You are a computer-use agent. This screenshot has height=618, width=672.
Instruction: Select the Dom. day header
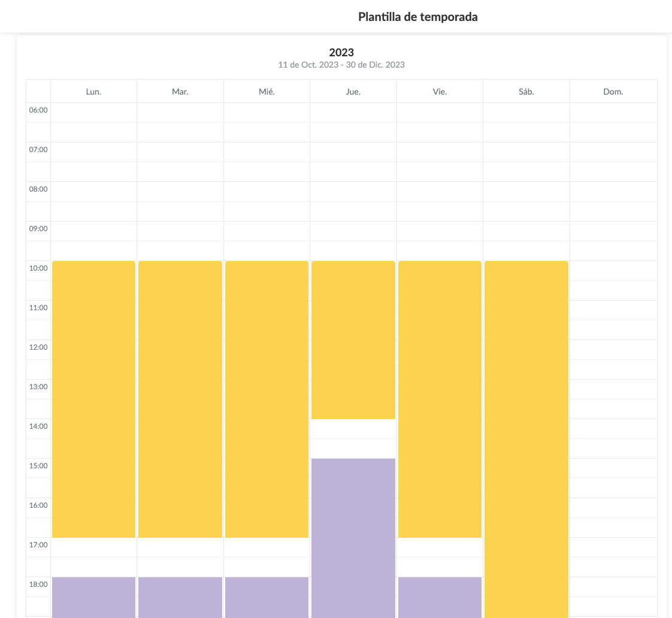tap(613, 92)
